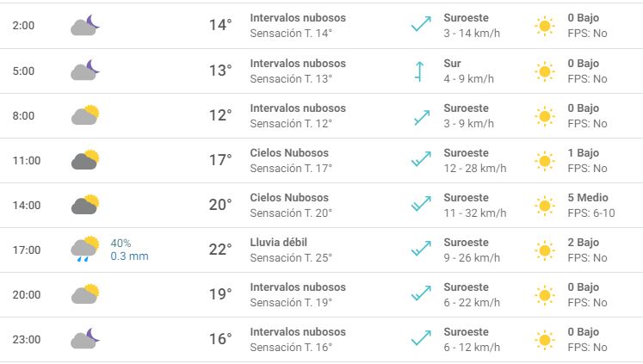This screenshot has width=643, height=364.
Task: Click the 5 Medio UV index label
Action: (588, 198)
